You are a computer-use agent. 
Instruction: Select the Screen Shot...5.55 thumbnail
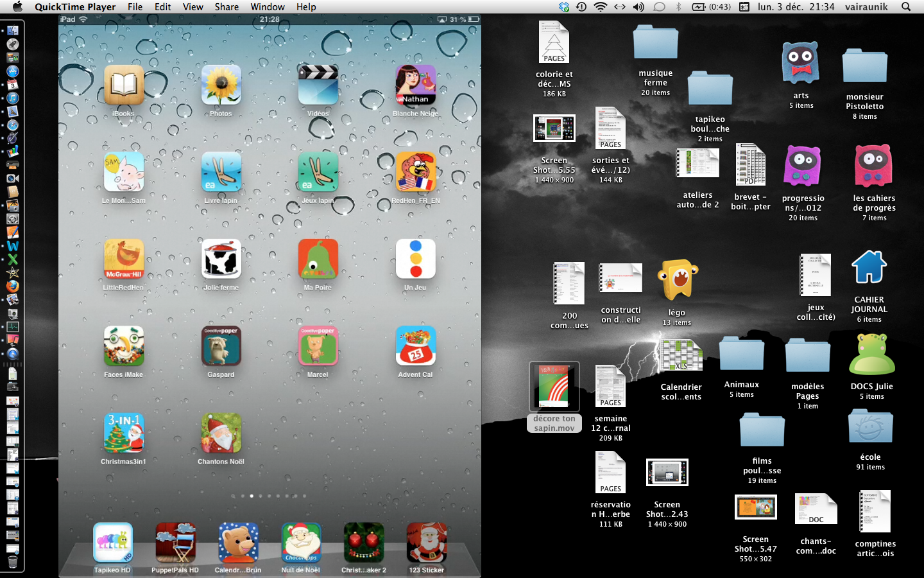(x=554, y=128)
